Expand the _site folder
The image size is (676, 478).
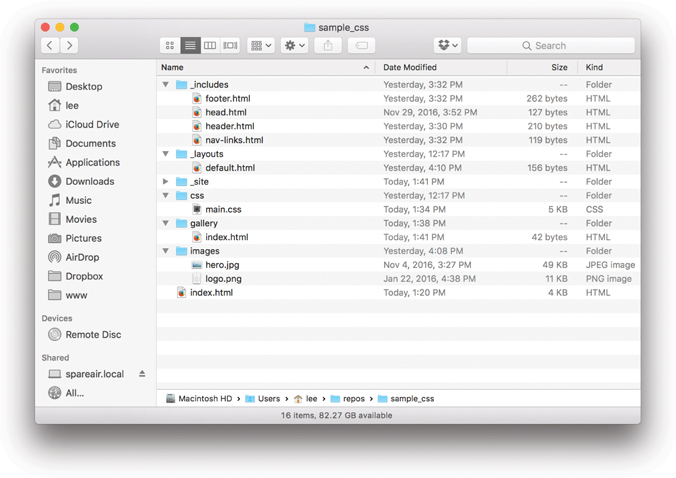166,182
